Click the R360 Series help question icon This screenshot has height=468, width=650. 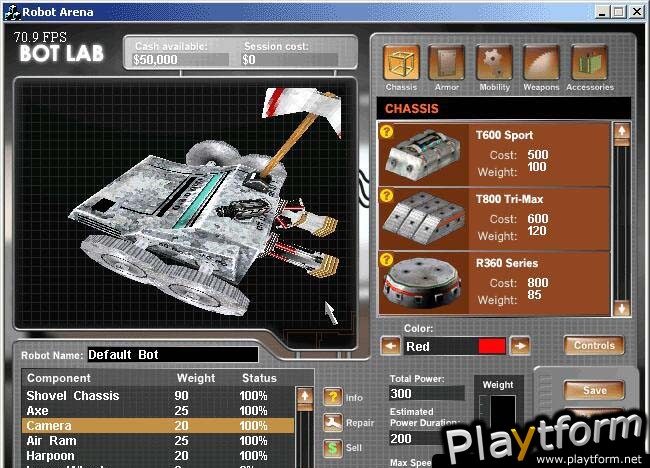tap(387, 259)
